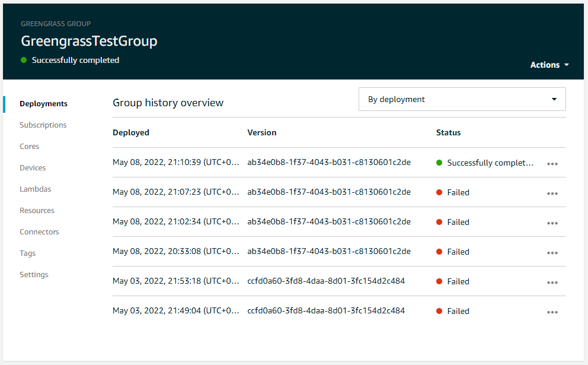
Task: Click the Deployed column header
Action: [x=131, y=132]
